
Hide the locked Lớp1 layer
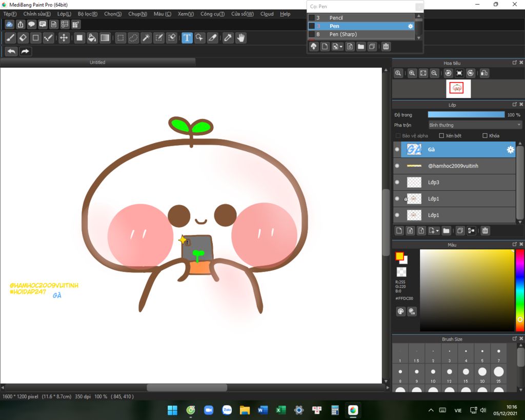click(397, 198)
